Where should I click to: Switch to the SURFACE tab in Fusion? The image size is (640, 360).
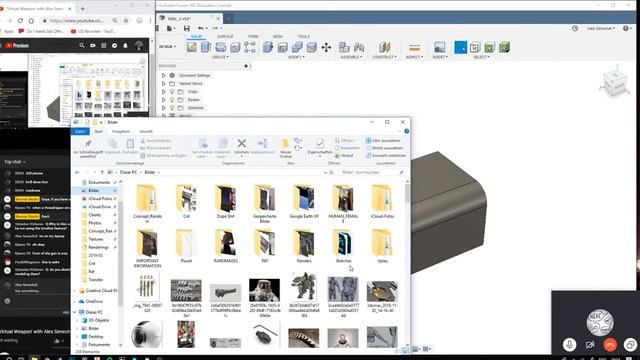tap(225, 36)
